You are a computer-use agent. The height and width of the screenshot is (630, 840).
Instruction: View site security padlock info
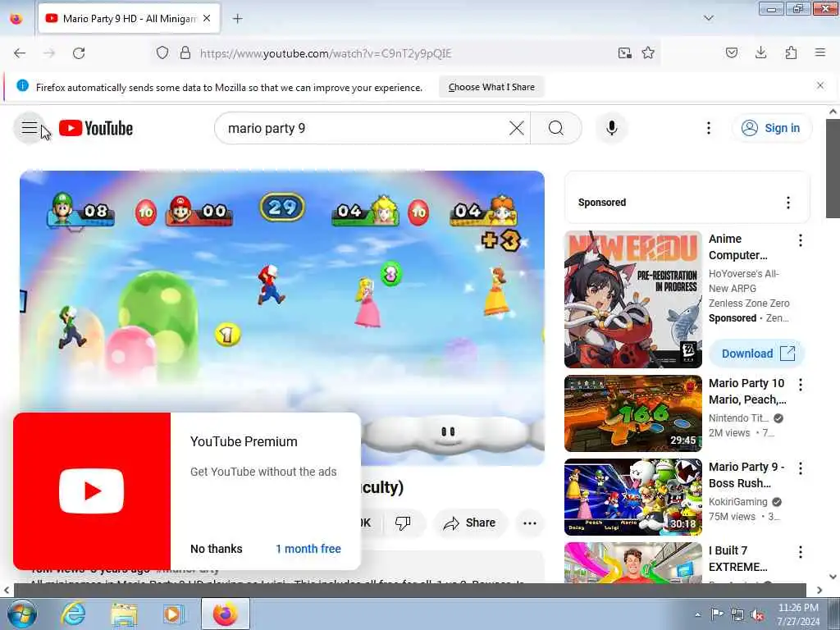(x=185, y=53)
